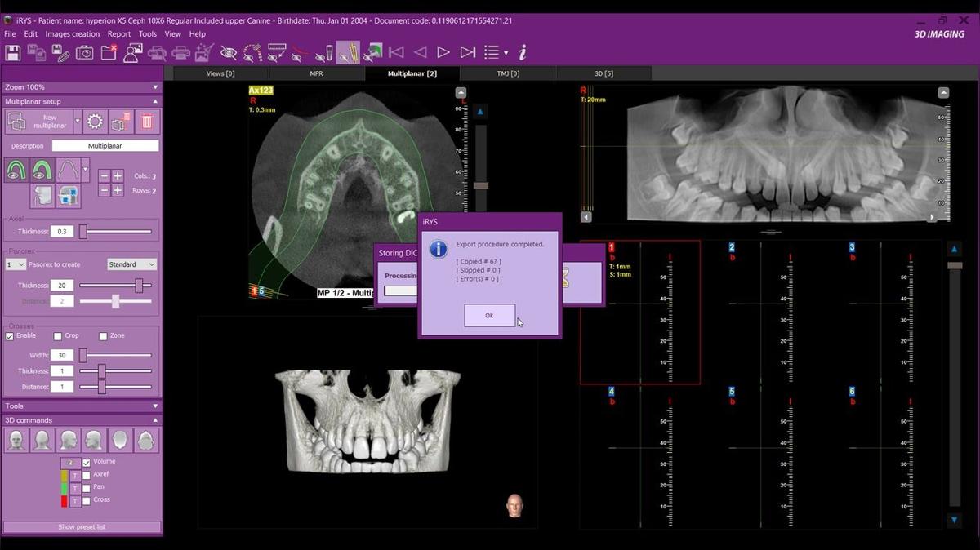Image resolution: width=980 pixels, height=550 pixels.
Task: Click the italic 'i' information icon
Action: pos(523,52)
